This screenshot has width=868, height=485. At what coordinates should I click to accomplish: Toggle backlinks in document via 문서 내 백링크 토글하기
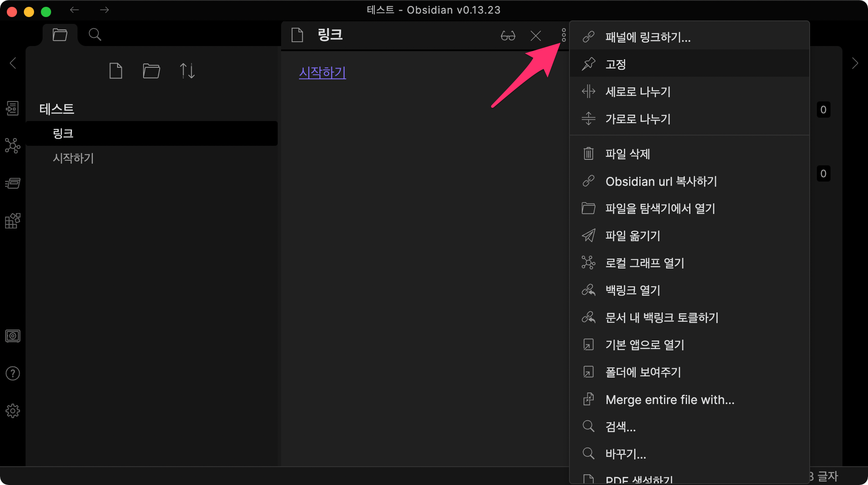point(662,318)
